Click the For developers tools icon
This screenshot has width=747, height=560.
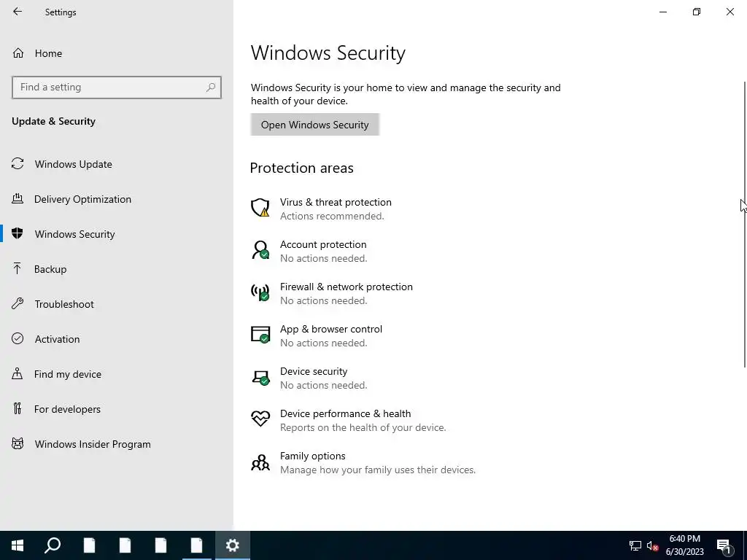click(18, 408)
